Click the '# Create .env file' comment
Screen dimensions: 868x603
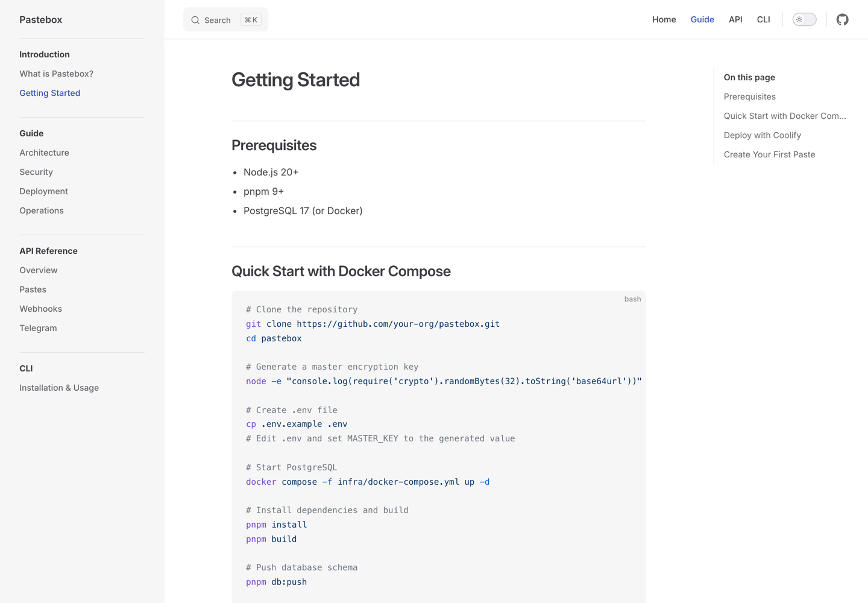point(291,410)
